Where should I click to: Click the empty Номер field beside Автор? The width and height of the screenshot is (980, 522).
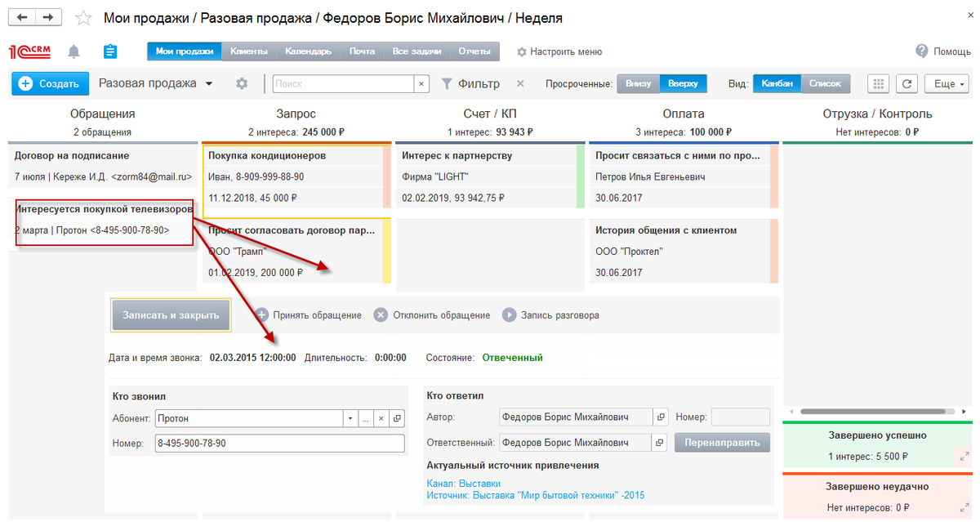click(741, 417)
